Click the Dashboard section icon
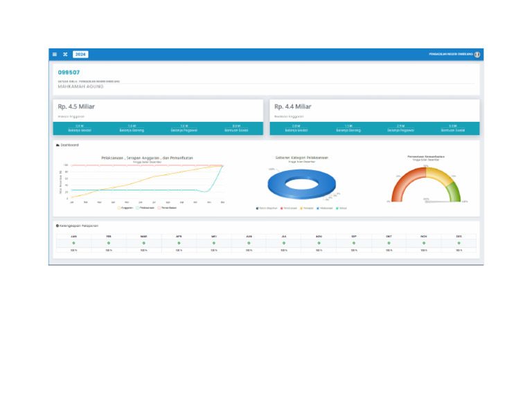Image resolution: width=532 pixels, height=411 pixels. [57, 145]
